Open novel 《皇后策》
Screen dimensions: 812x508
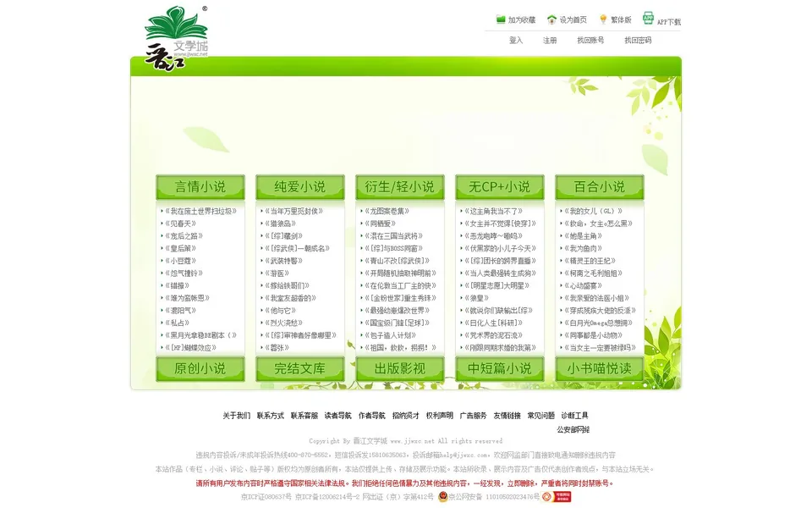coord(180,248)
